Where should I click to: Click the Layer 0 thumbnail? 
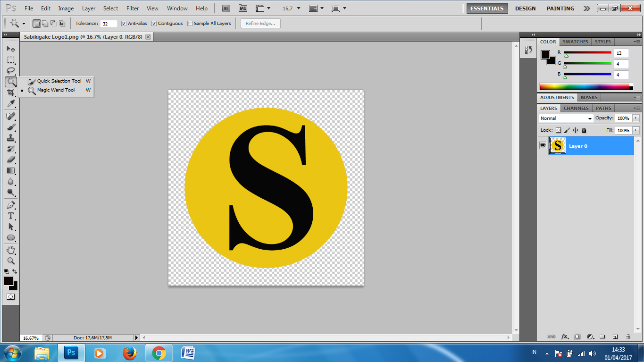[x=557, y=145]
